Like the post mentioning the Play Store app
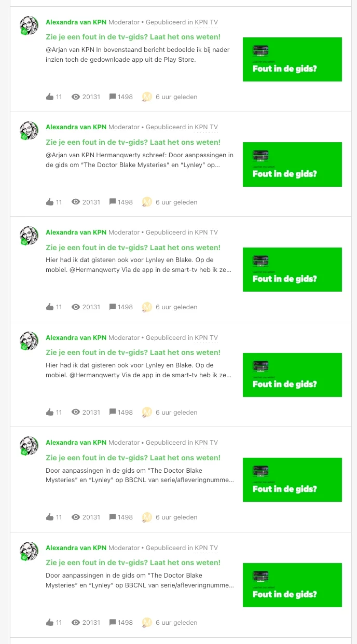Screen dimensions: 357x644 tap(50, 97)
